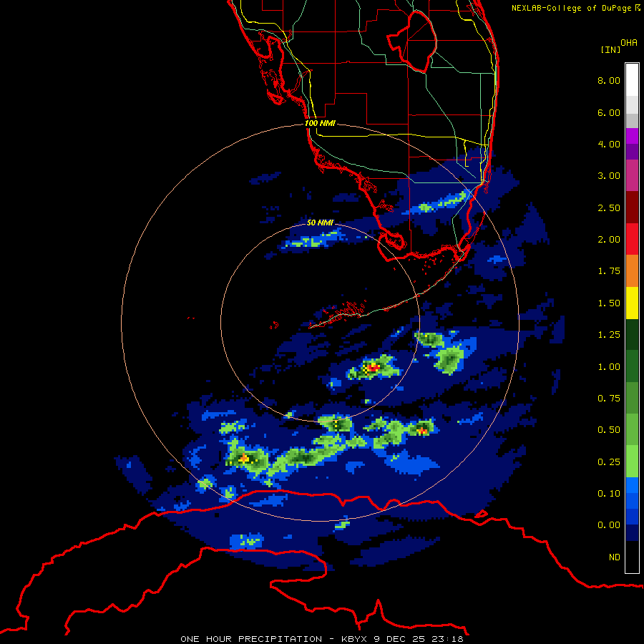The image size is (644, 644).
Task: Click the 2.50 legend value
Action: click(x=609, y=208)
